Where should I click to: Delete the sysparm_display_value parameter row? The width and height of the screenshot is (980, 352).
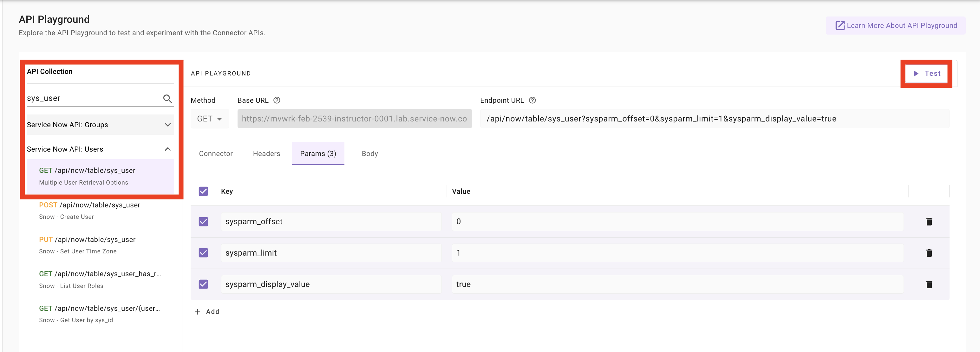click(929, 284)
